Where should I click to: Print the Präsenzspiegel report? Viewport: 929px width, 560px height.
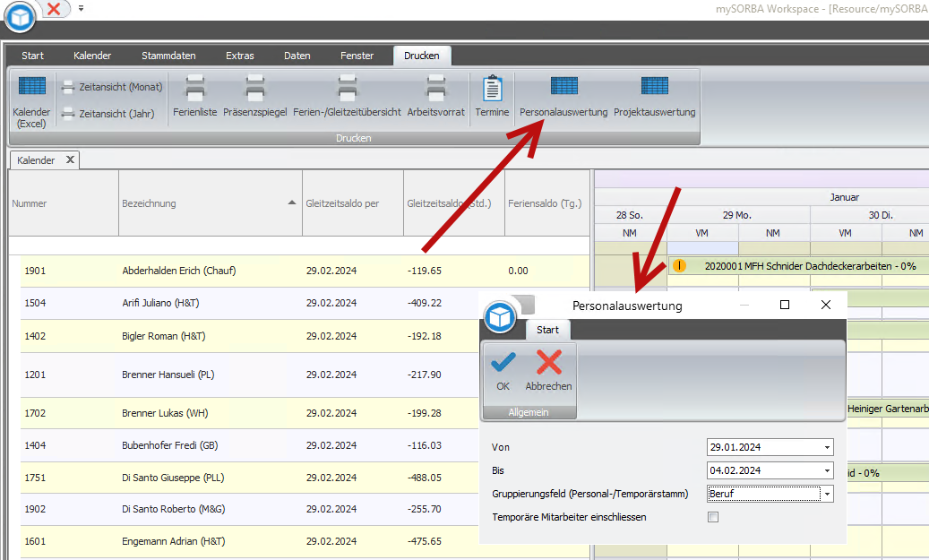[x=254, y=95]
